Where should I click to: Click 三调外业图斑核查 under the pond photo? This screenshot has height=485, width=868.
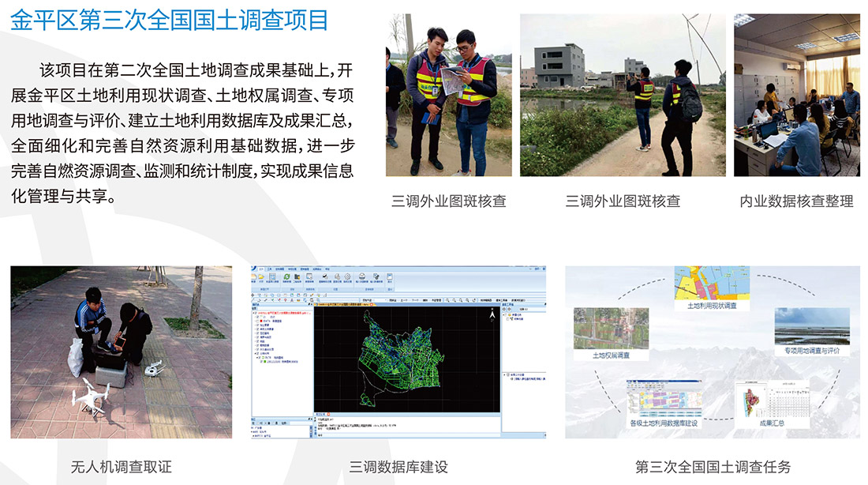pyautogui.click(x=623, y=201)
